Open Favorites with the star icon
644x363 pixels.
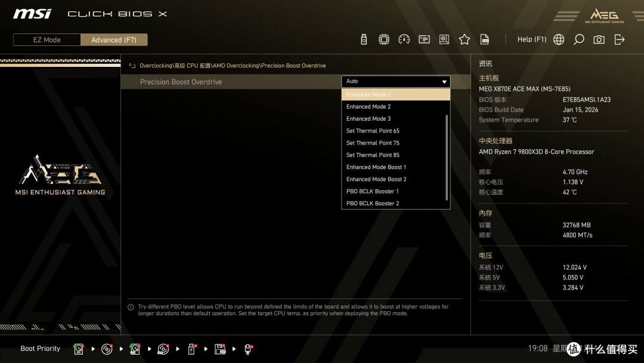point(464,39)
